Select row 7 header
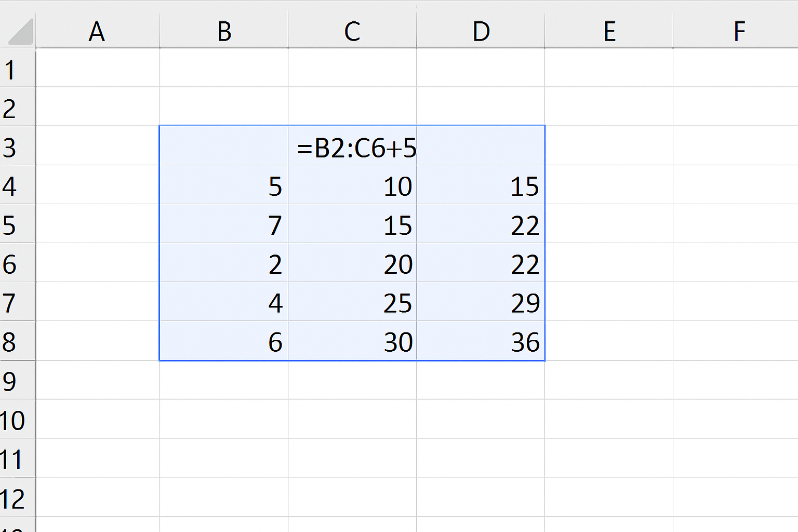The width and height of the screenshot is (798, 532). pos(18,301)
